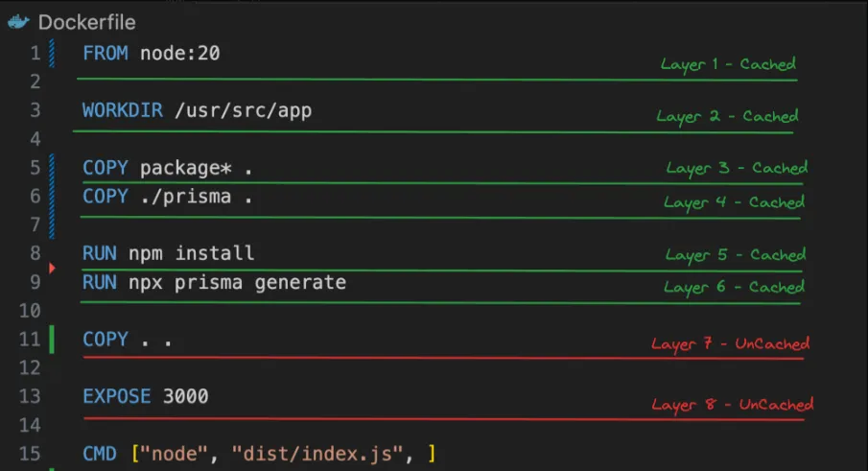The height and width of the screenshot is (471, 868).
Task: Click the "Layer 1 - Cached" annotation
Action: pos(728,64)
